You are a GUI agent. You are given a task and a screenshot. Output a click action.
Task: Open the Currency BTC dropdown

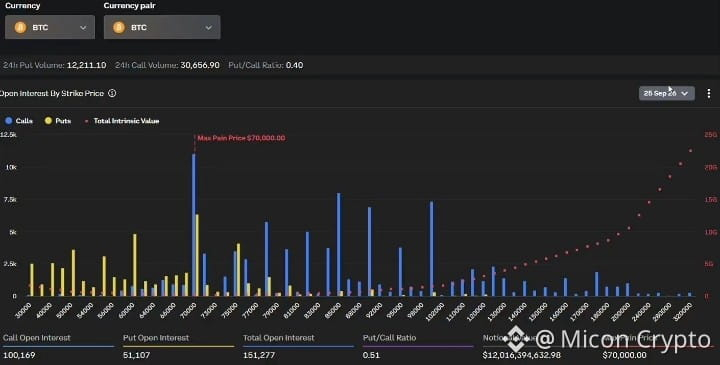(x=50, y=27)
